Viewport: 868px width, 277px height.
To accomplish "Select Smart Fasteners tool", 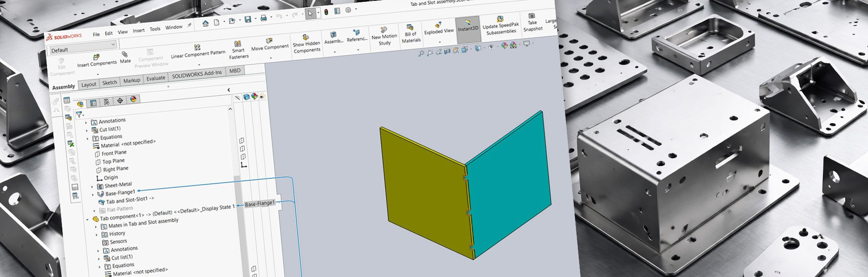I will point(237,44).
